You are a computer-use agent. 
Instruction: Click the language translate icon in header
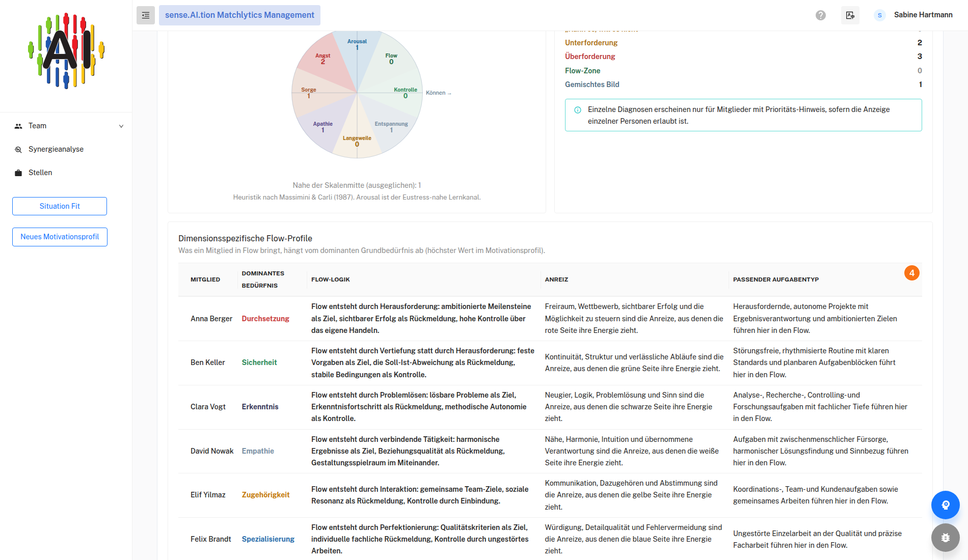[x=850, y=15]
